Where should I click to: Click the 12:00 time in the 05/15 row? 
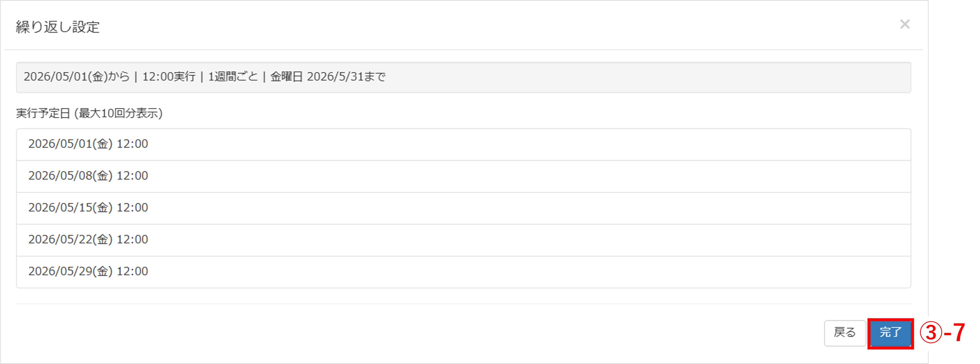132,208
